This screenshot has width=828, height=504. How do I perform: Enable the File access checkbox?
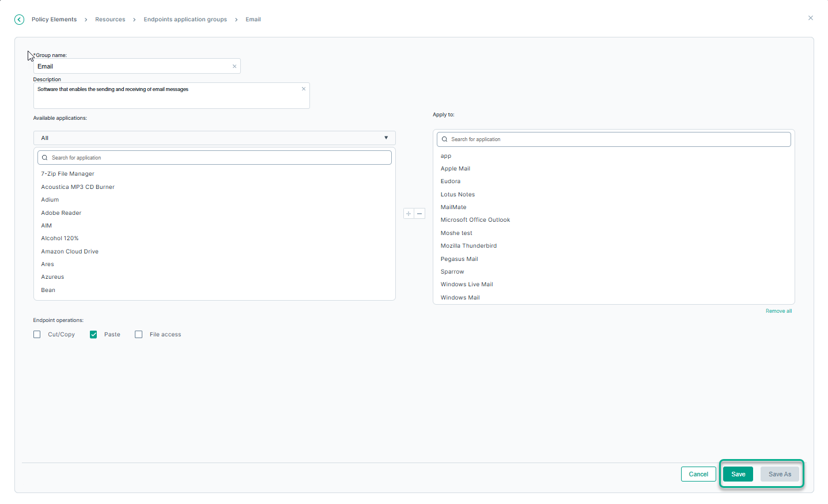(x=138, y=335)
